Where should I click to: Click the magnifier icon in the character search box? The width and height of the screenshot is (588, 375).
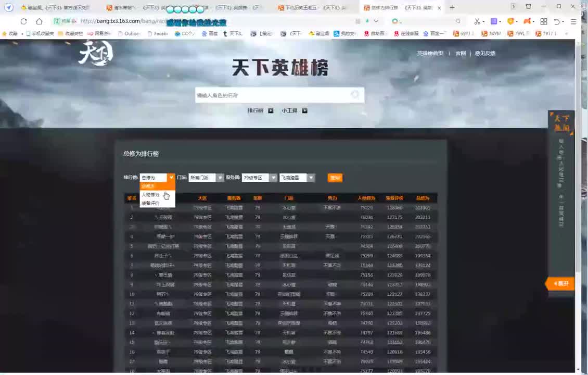(x=355, y=95)
